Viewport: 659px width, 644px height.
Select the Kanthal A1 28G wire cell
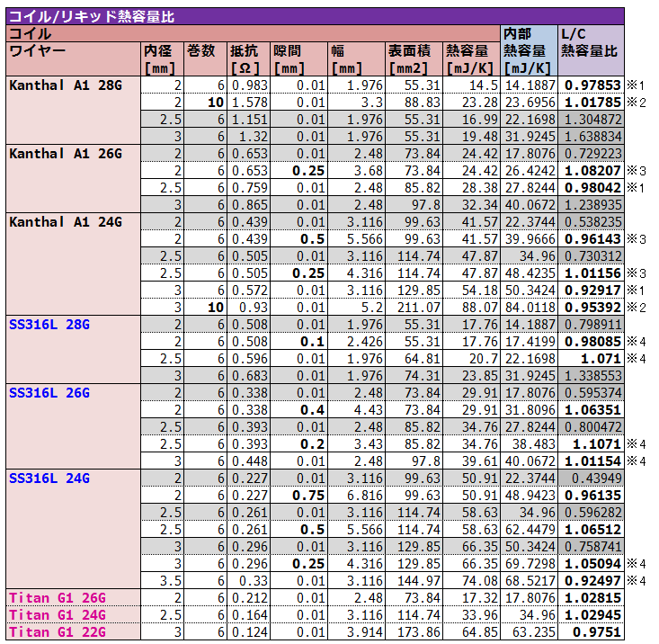[x=73, y=111]
